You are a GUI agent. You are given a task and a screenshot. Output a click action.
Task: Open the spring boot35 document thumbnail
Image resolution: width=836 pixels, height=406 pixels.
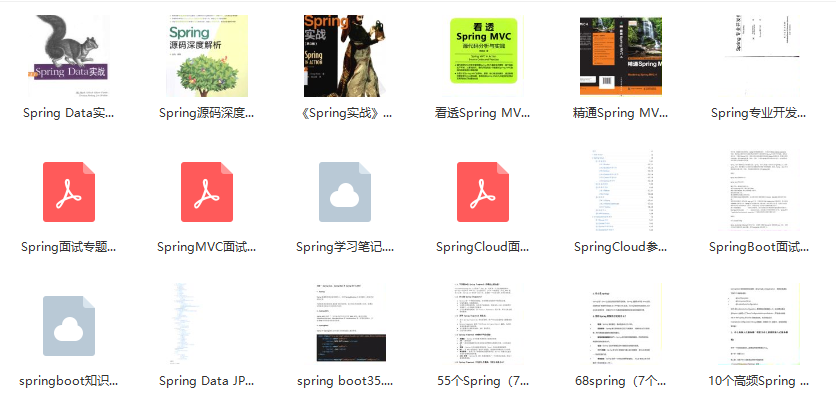pyautogui.click(x=345, y=324)
